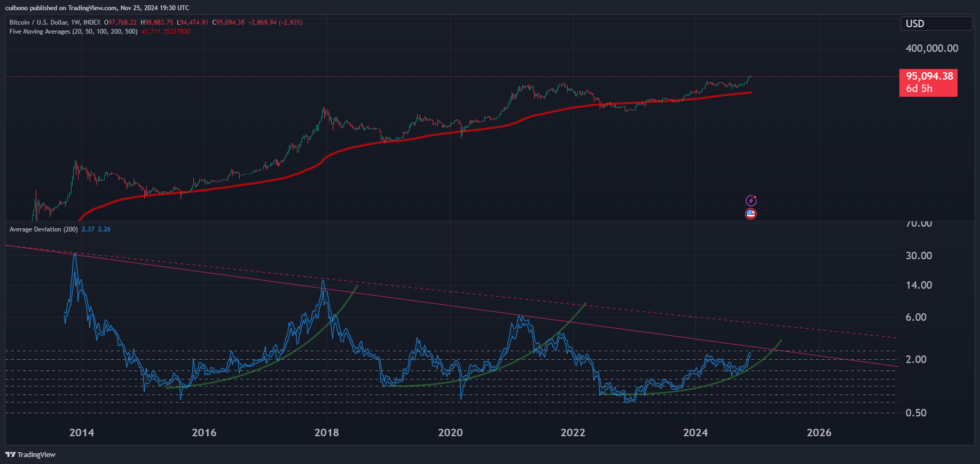Screen dimensions: 980x464
Task: Click the 400,000.00 price scale label
Action: pyautogui.click(x=931, y=48)
